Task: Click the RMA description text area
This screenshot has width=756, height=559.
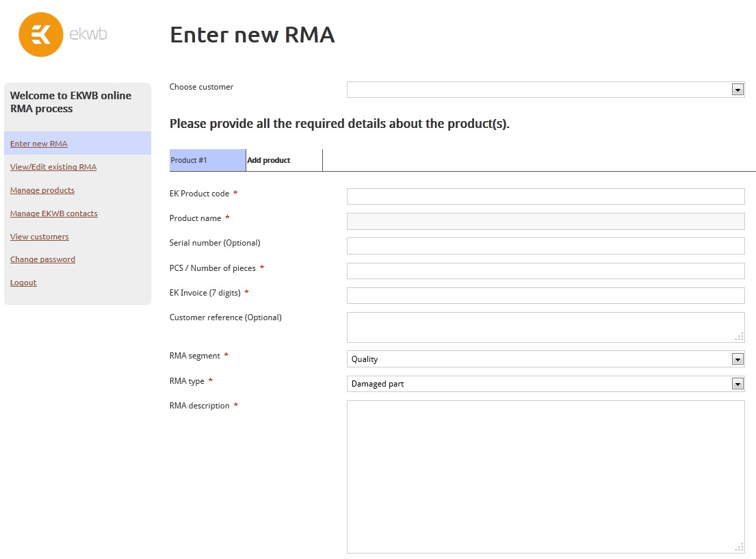Action: [545, 477]
